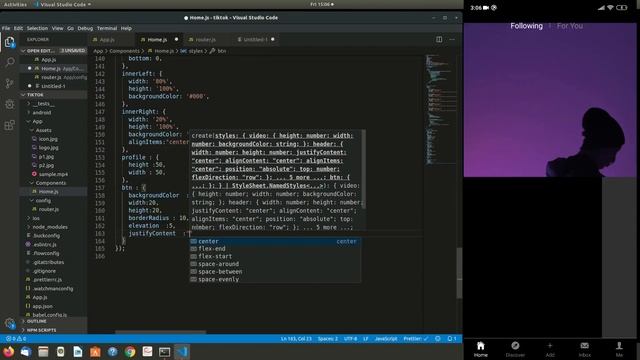Open the Files manager from the taskbar
This screenshot has width=640, height=360.
coord(43,351)
